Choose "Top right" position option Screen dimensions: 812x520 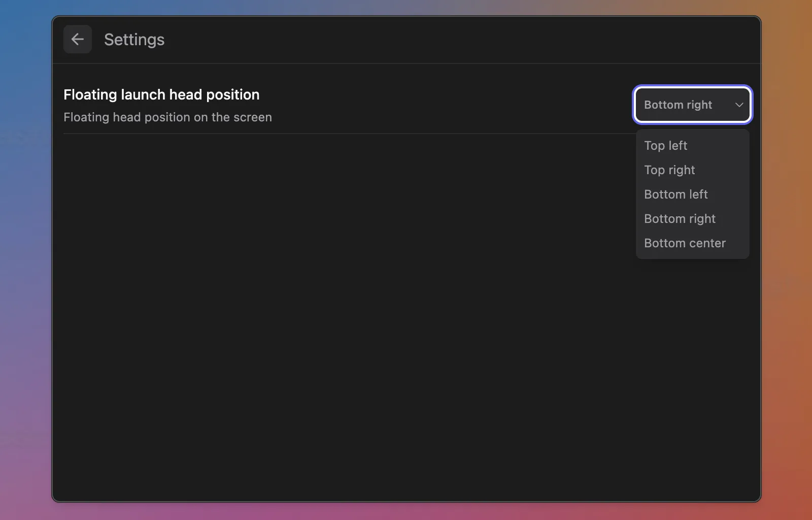(x=669, y=170)
